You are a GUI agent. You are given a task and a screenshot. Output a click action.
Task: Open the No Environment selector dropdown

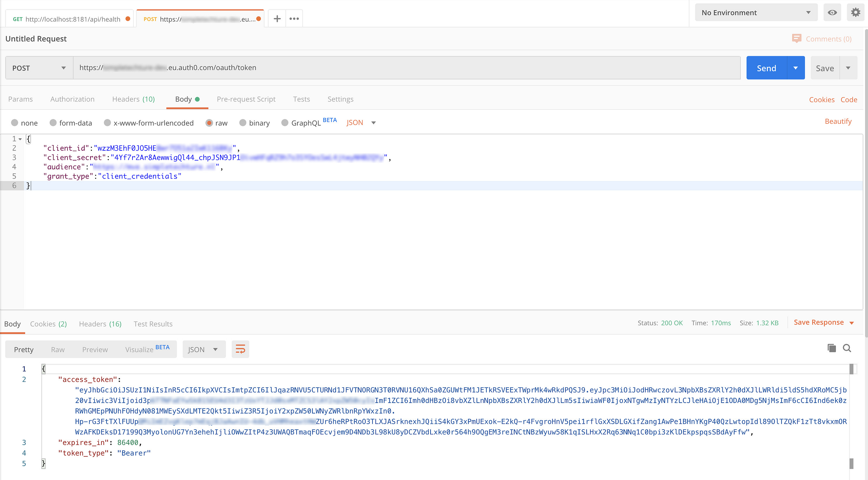pos(756,13)
